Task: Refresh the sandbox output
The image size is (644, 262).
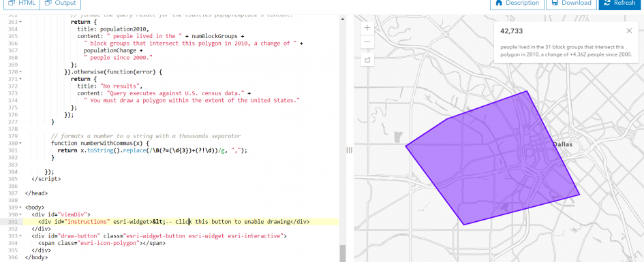Action: coord(619,3)
